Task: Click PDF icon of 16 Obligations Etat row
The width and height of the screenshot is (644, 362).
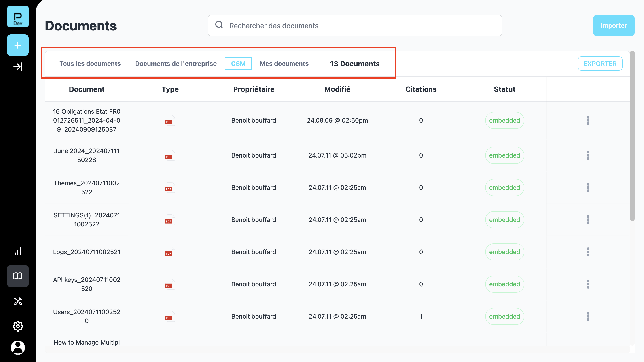Action: coord(170,120)
